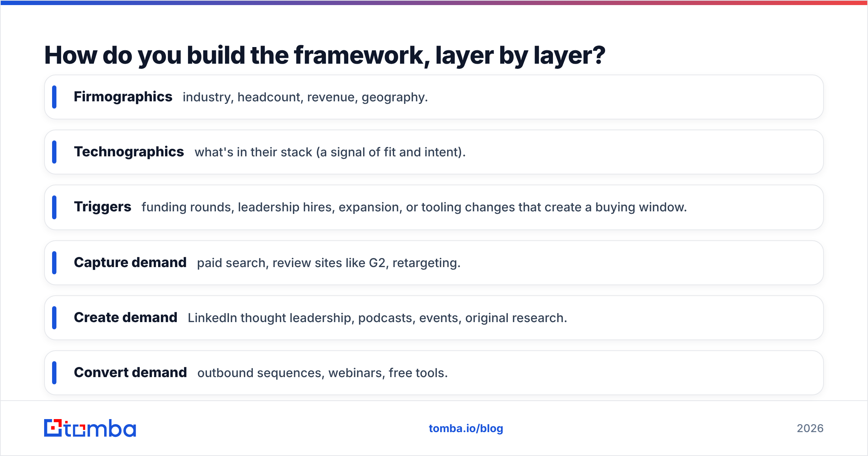Viewport: 868px width, 456px height.
Task: Click the "Capture demand" label
Action: point(130,263)
